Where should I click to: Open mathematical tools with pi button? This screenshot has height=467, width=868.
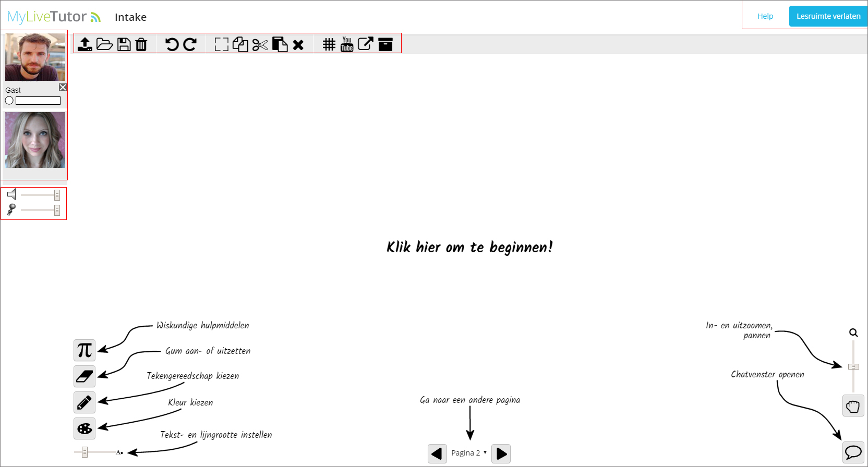[x=85, y=350]
